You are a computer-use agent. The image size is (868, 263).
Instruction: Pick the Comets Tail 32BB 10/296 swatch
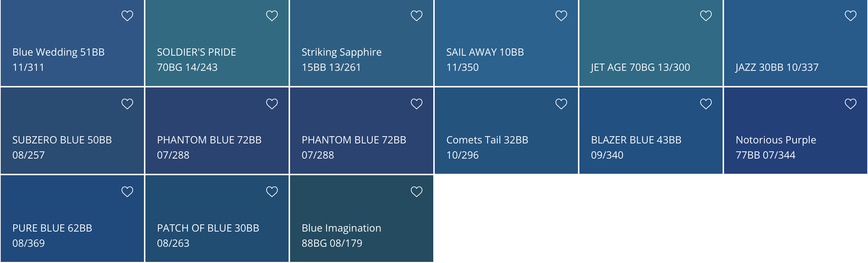506,131
